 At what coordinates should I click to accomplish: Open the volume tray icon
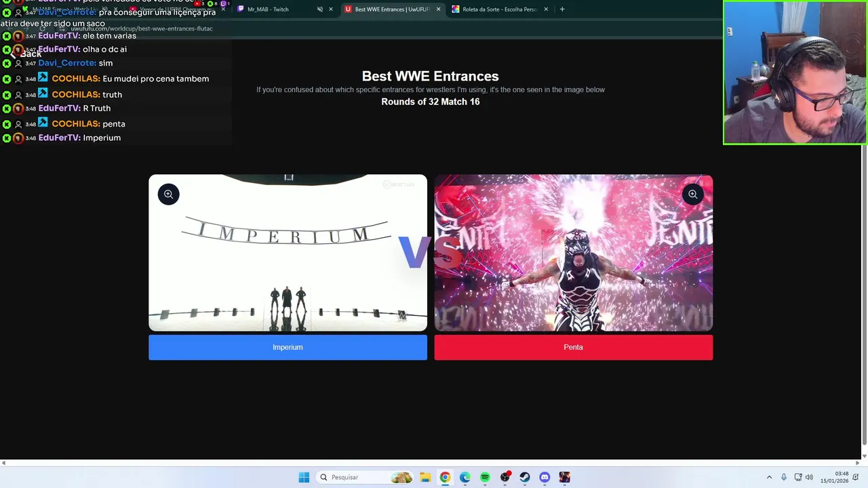coord(809,477)
